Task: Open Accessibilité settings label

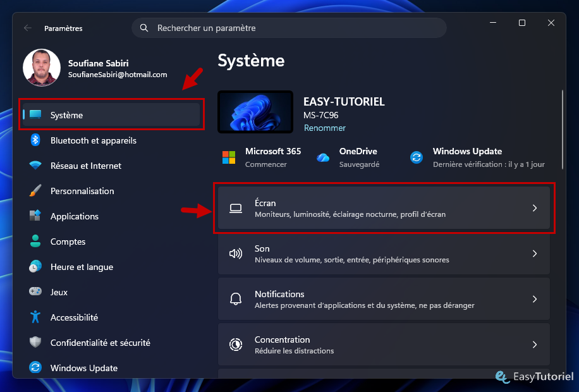Action: [74, 317]
